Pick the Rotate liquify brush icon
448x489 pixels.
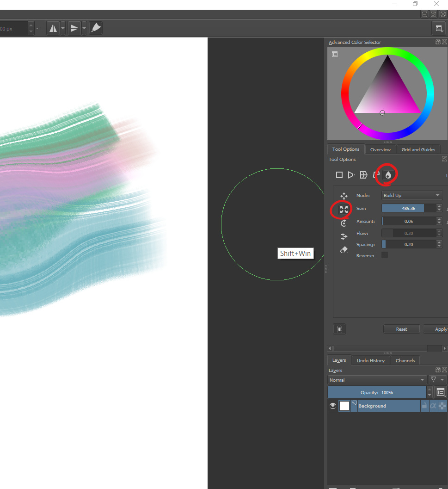point(344,223)
